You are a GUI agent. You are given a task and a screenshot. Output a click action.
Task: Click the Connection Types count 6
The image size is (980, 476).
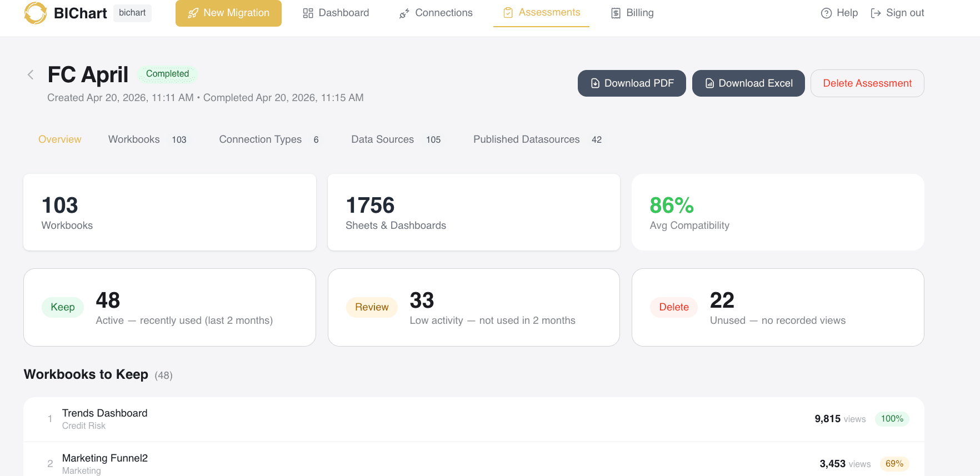(x=316, y=140)
